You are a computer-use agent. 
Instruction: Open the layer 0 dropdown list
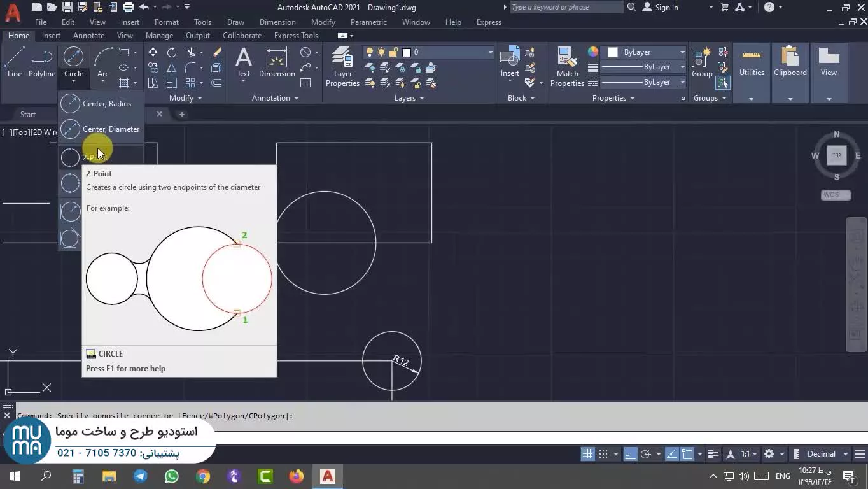pyautogui.click(x=491, y=52)
